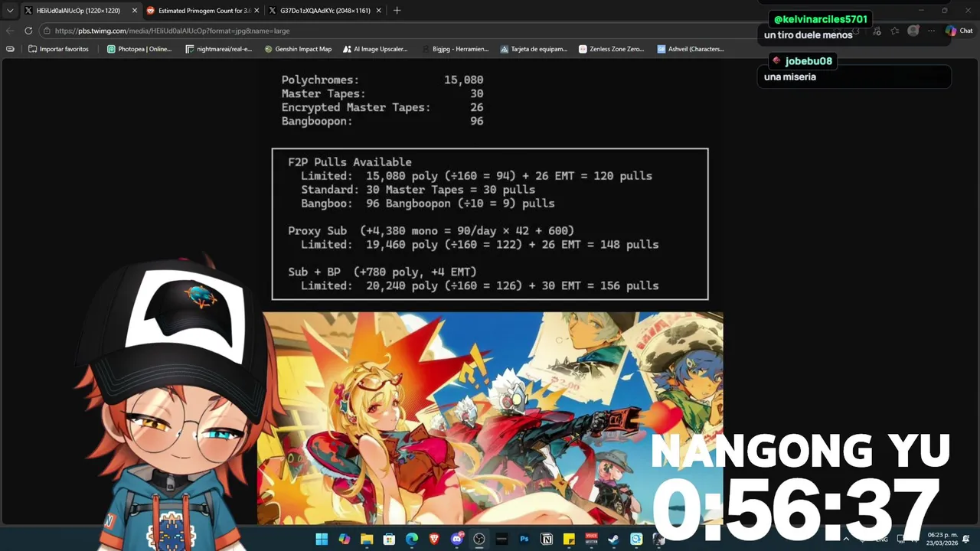The height and width of the screenshot is (551, 980).
Task: Open the nightmareai/real-e... bookmark
Action: 219,49
